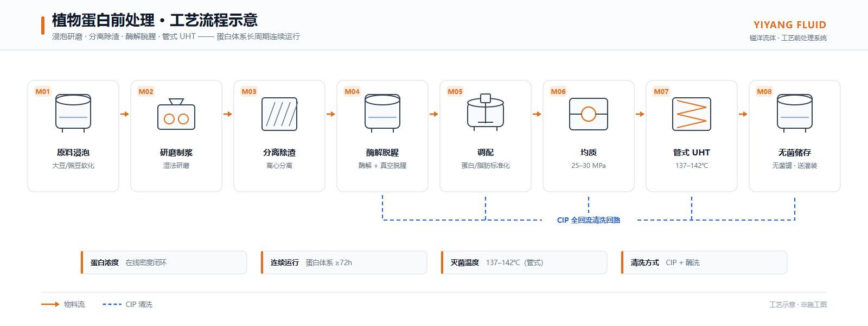Click the M06 badge label
This screenshot has width=868, height=326.
tap(558, 91)
